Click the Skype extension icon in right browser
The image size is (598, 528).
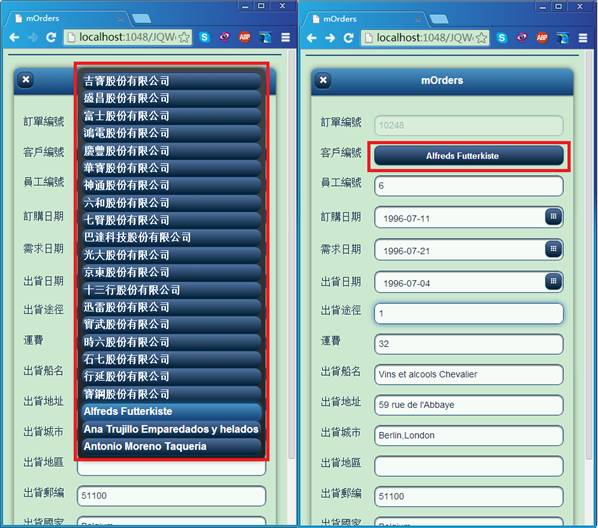click(x=502, y=37)
